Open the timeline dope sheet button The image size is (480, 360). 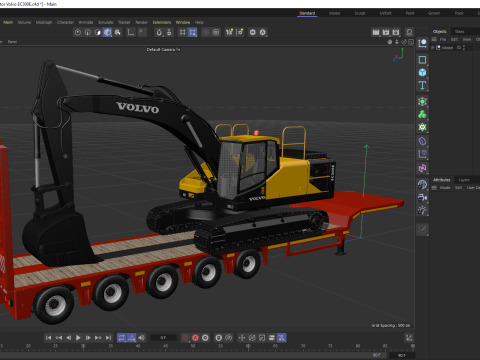[409, 338]
